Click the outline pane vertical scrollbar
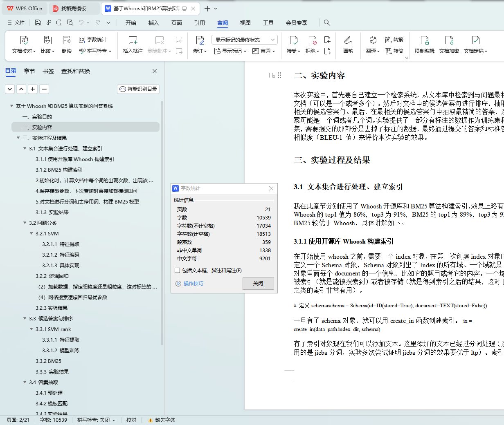This screenshot has height=425, width=504. pos(162,223)
